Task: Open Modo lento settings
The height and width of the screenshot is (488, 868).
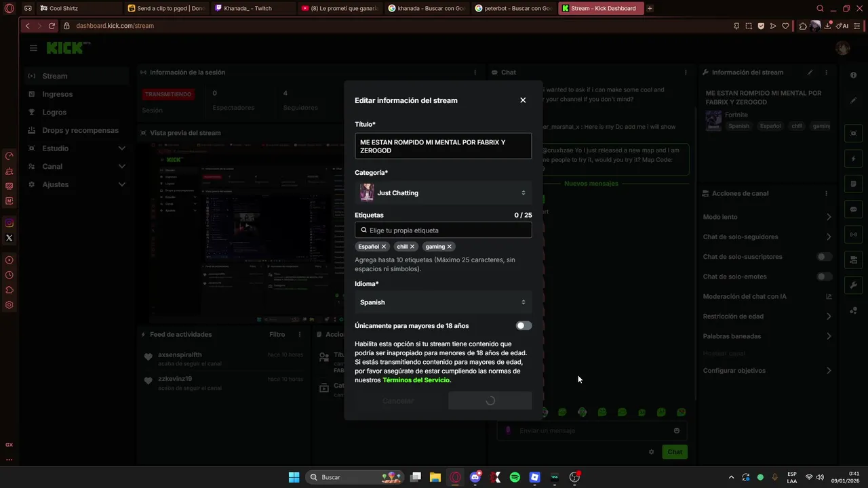Action: click(767, 217)
